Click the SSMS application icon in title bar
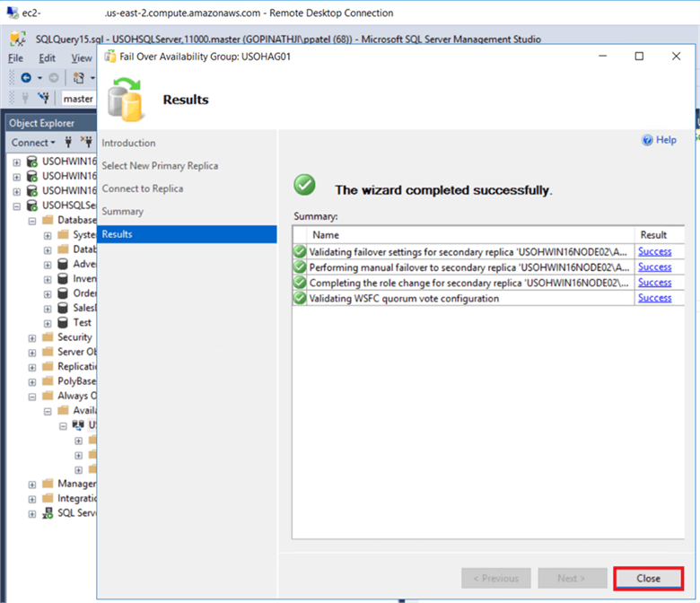Viewport: 700px width, 603px height. [x=18, y=39]
